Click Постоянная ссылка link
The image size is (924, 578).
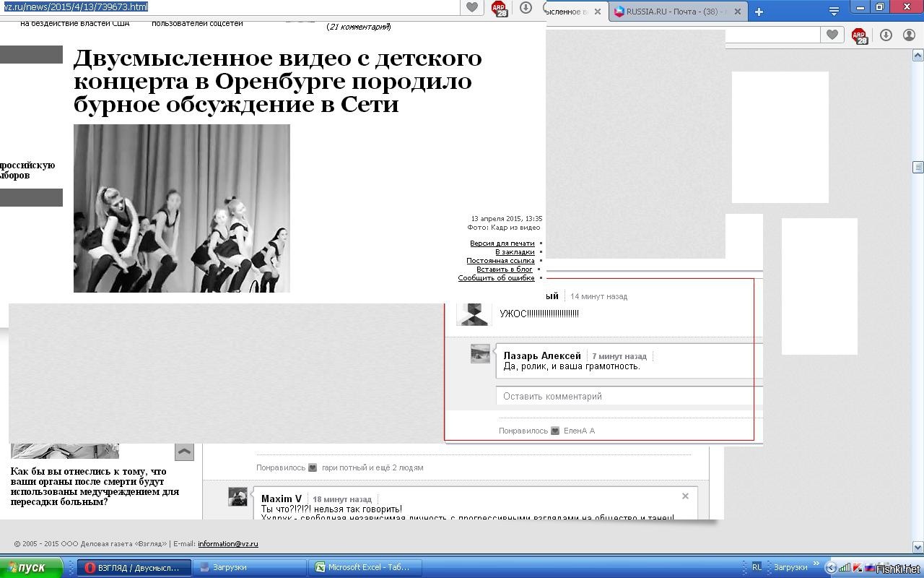pos(500,261)
